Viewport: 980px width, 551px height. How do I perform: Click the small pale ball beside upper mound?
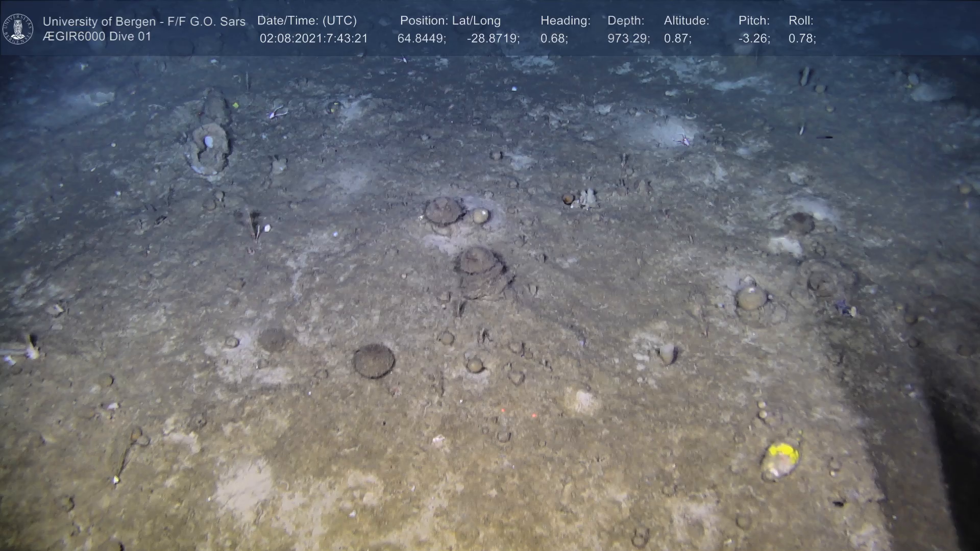click(480, 216)
